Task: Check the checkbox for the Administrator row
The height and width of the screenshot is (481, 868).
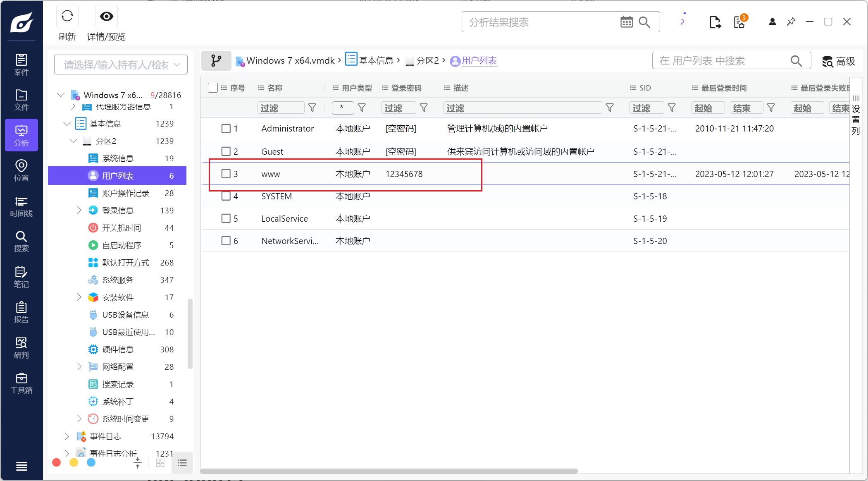Action: point(226,129)
